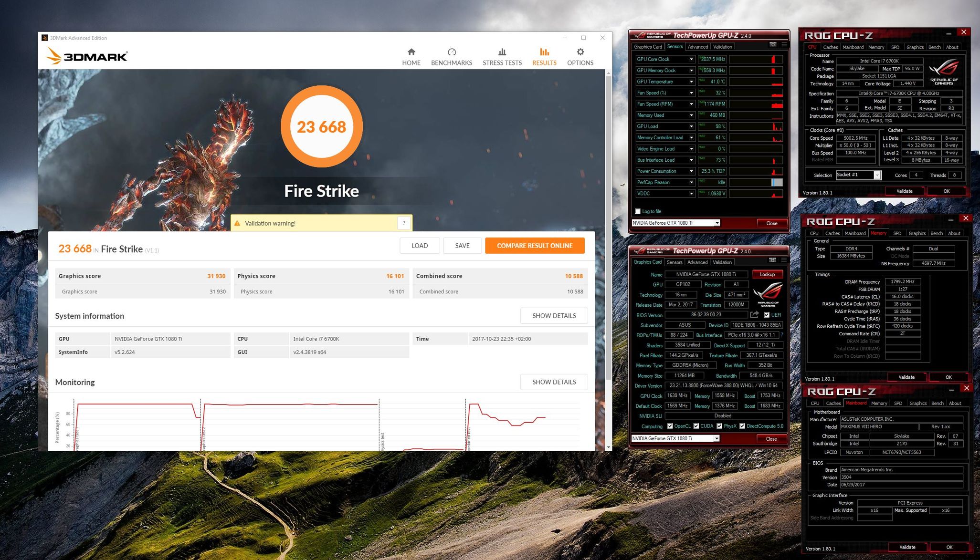The height and width of the screenshot is (560, 980).
Task: Open GPU selector dropdown in GPU-Z Graphics Card window
Action: pos(717,438)
